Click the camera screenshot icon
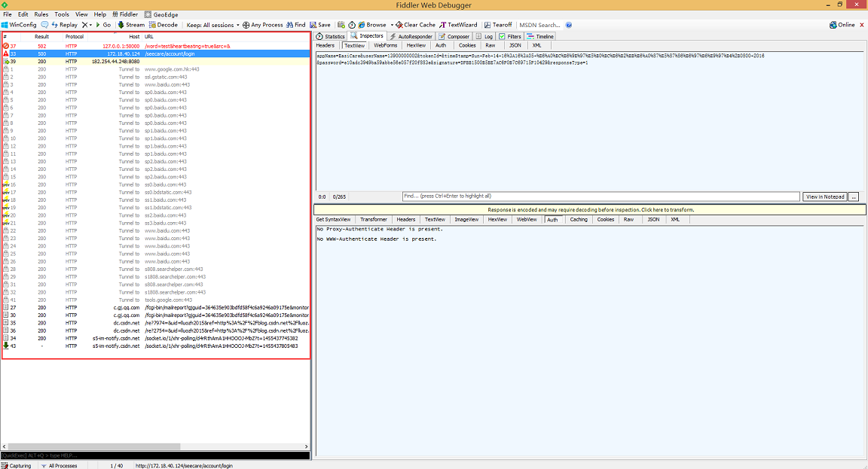Image resolution: width=868 pixels, height=469 pixels. point(341,25)
